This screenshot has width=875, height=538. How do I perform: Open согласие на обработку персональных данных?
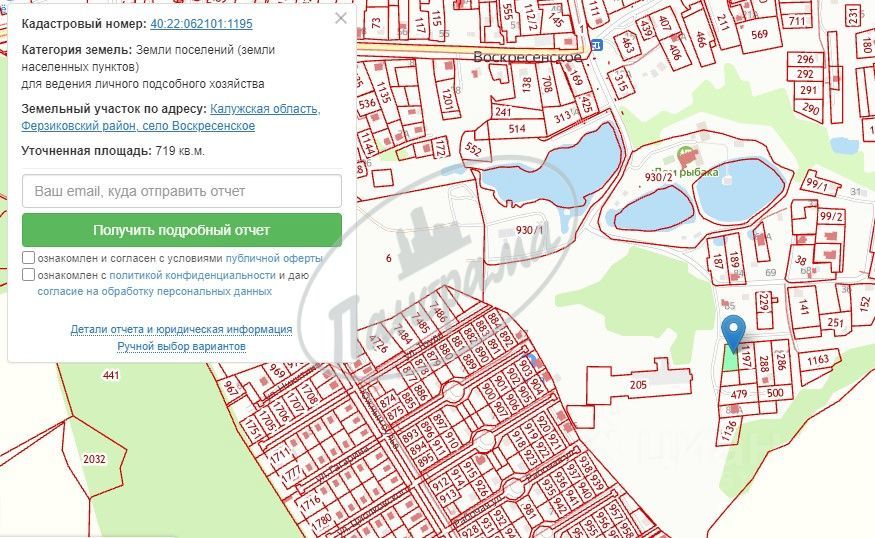(155, 291)
